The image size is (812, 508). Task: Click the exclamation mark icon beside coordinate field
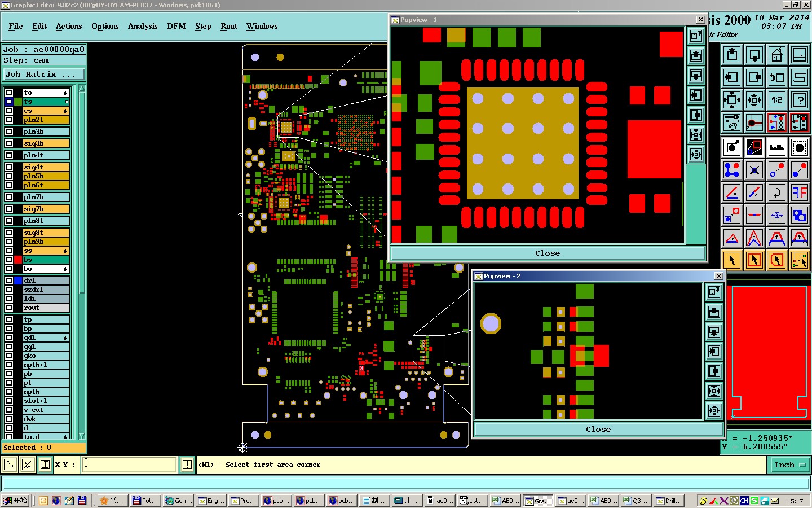[187, 465]
